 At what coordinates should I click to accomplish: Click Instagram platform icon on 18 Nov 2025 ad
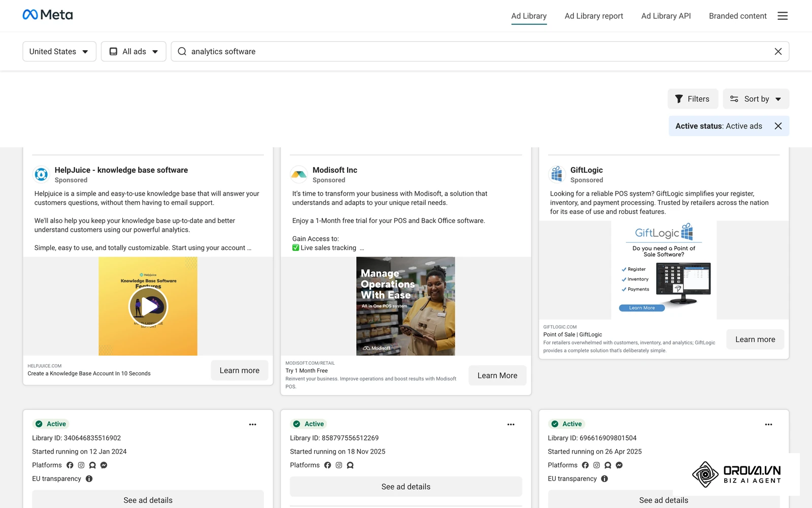tap(339, 465)
